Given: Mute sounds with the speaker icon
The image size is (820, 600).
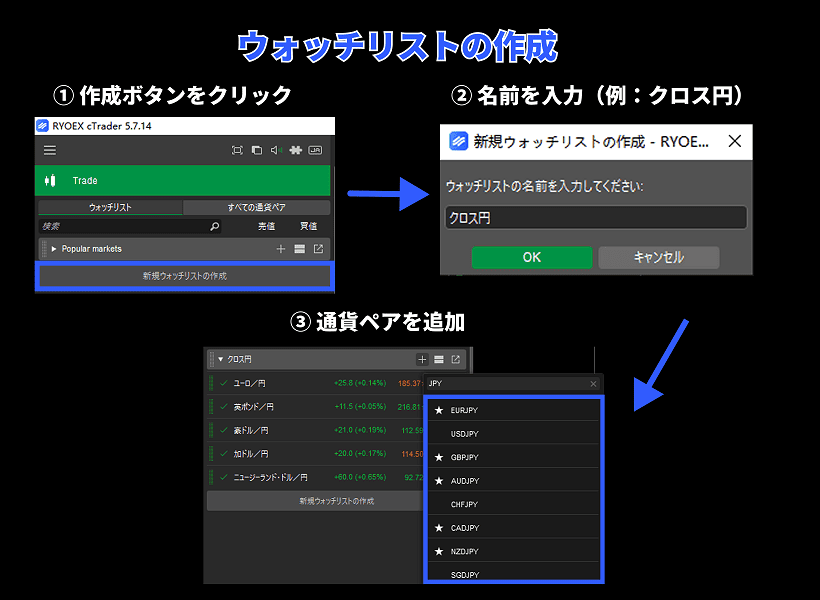Looking at the screenshot, I should tap(276, 150).
